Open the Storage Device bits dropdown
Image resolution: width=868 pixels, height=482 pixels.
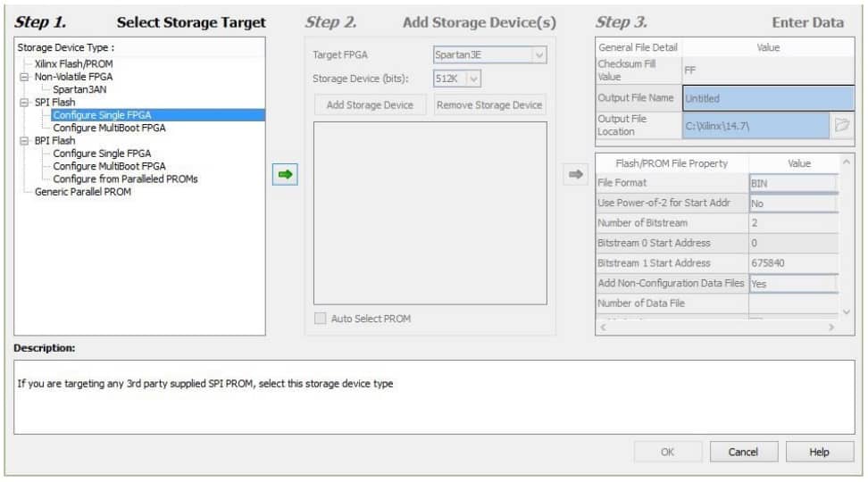point(473,79)
